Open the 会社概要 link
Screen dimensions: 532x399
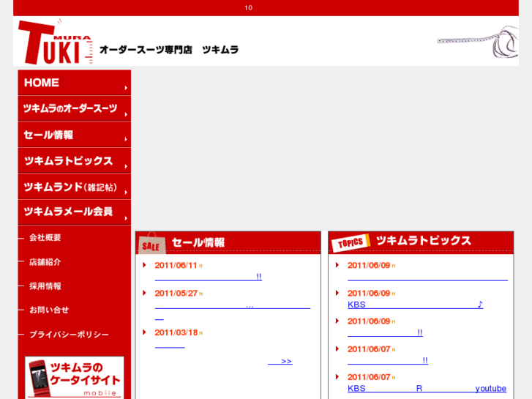click(45, 237)
